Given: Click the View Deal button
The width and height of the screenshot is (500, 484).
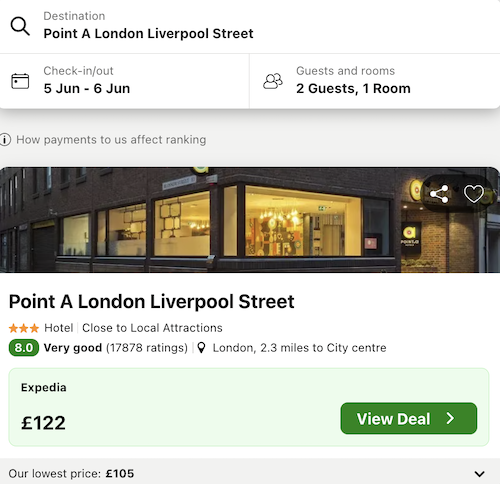Looking at the screenshot, I should pos(409,418).
